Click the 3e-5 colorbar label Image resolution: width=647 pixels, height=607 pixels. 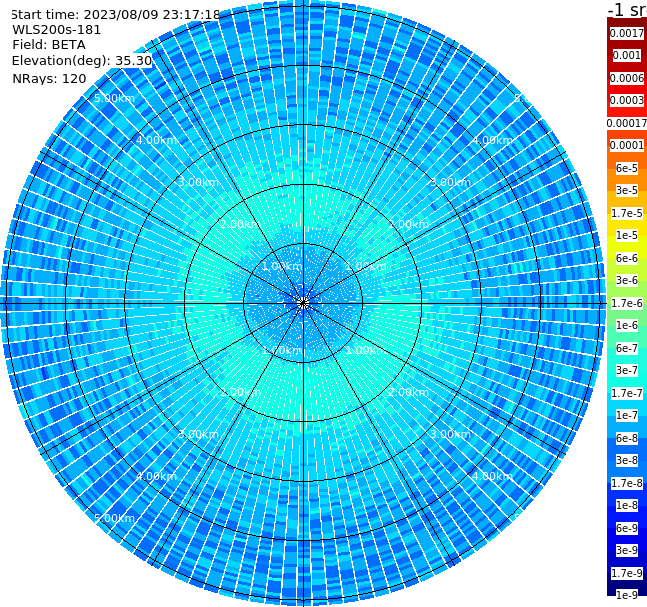click(x=627, y=190)
